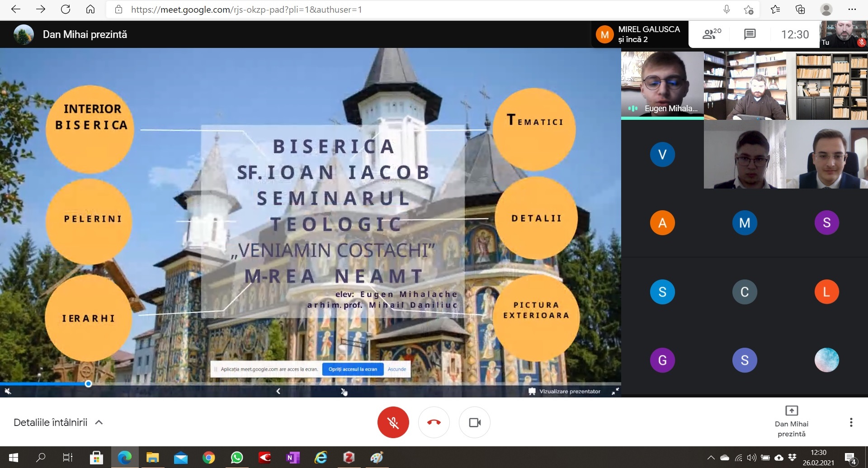Viewport: 868px width, 468px height.
Task: Click Opriți accesul la ecran button
Action: tap(353, 369)
